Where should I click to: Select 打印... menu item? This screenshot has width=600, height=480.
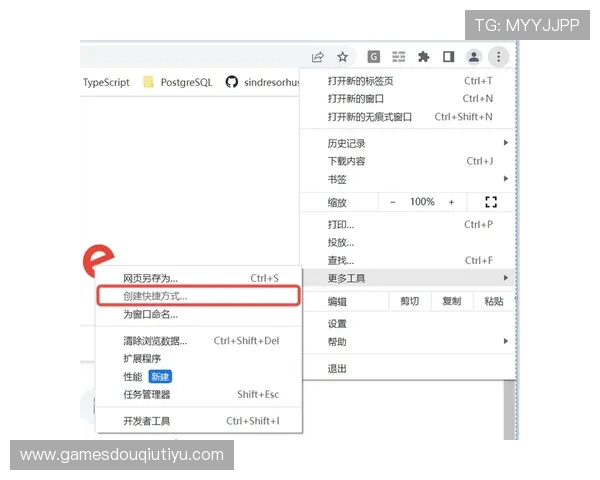point(409,224)
